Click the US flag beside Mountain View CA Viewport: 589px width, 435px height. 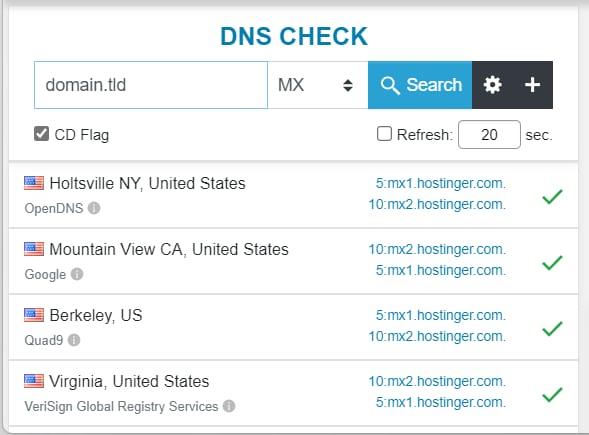pyautogui.click(x=34, y=249)
